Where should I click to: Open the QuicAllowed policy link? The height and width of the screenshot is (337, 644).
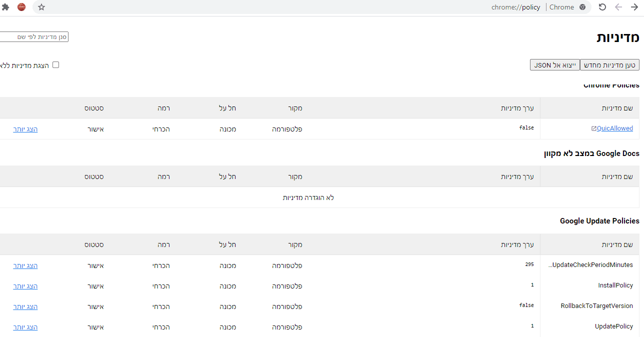point(614,128)
